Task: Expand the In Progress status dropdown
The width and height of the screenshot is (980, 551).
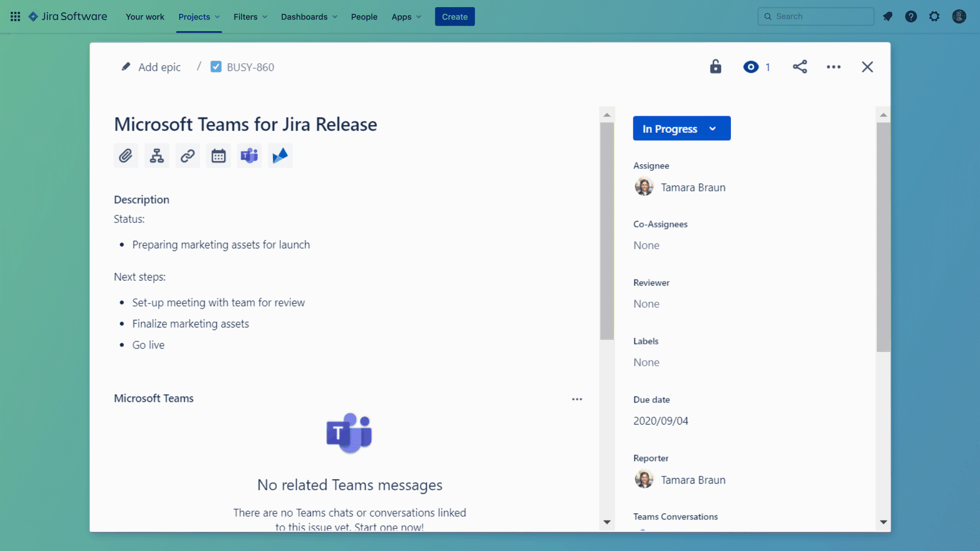Action: pyautogui.click(x=681, y=129)
